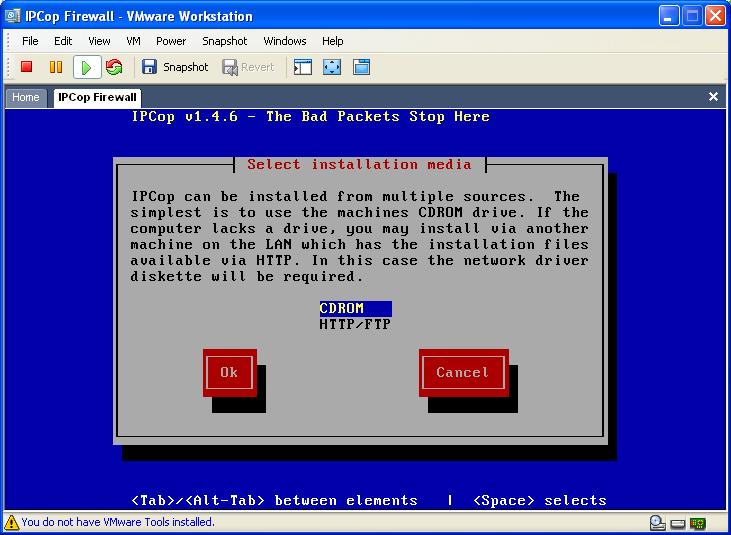Click the Full Screen mode icon
Screen dimensions: 731x535
coord(332,67)
